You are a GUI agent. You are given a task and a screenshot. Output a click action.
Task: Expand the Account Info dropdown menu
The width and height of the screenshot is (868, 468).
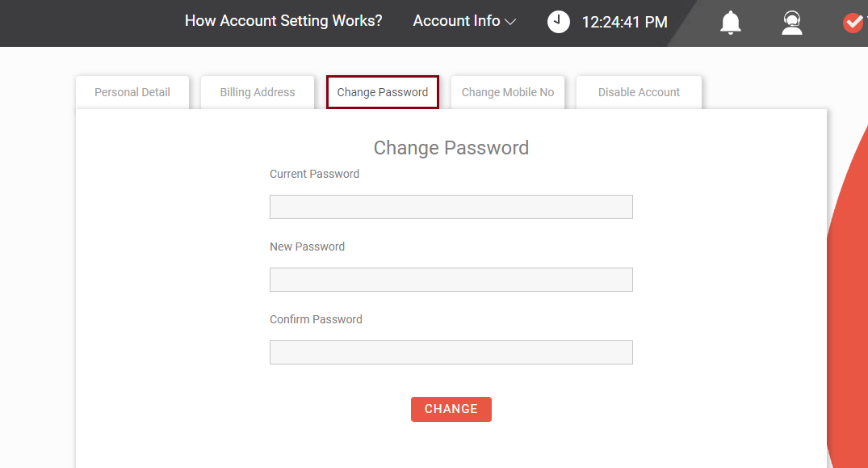click(x=464, y=21)
